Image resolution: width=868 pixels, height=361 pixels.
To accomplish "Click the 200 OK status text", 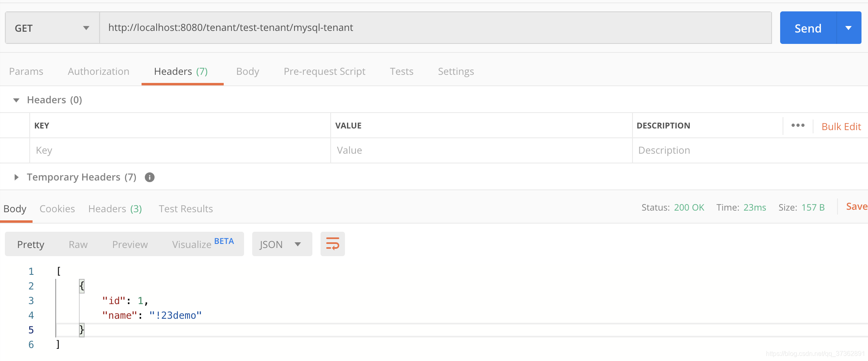I will (x=689, y=207).
